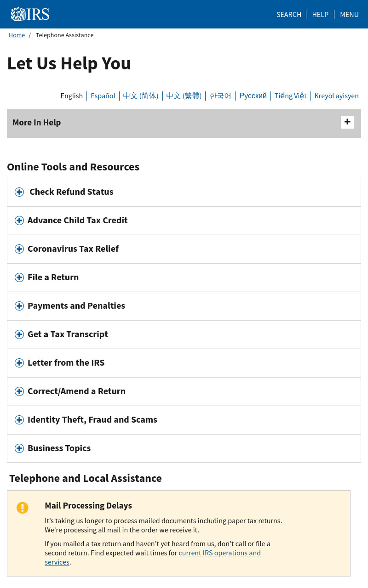Click the IRS logo in header

pyautogui.click(x=30, y=14)
